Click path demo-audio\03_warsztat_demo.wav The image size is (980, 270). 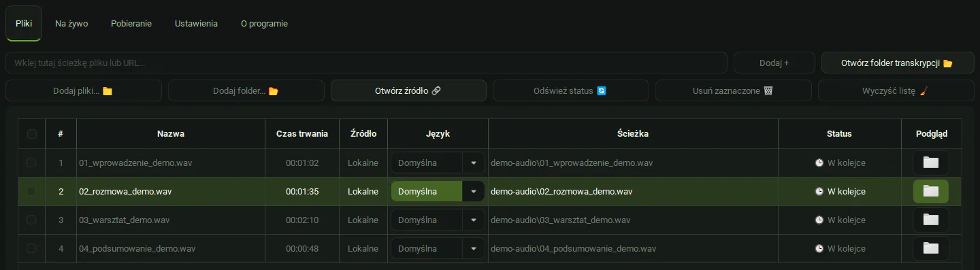click(x=561, y=220)
